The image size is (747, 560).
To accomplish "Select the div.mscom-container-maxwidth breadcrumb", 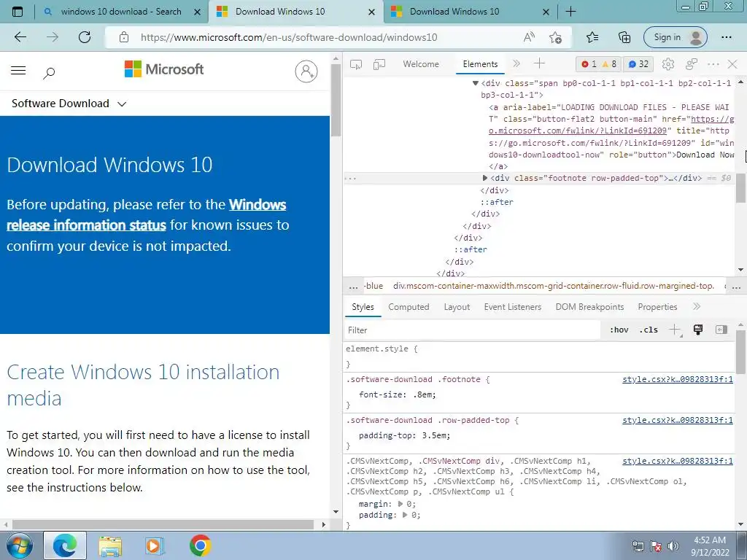I will [x=554, y=286].
